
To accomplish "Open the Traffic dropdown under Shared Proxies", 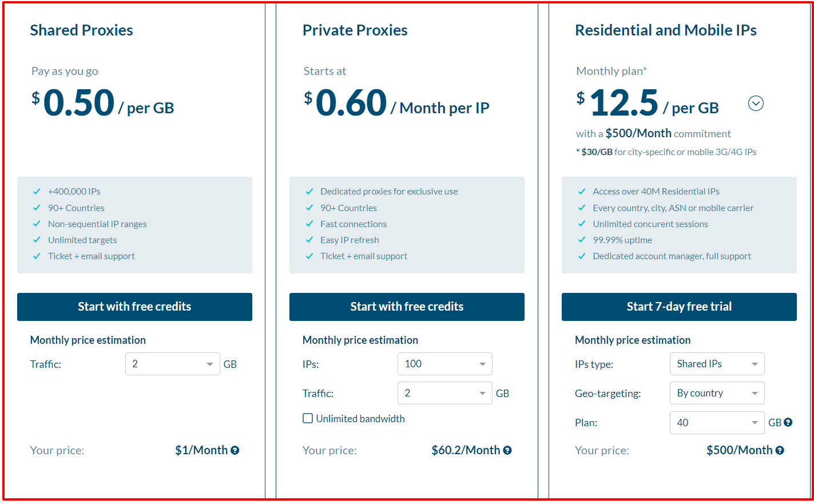I will (172, 364).
